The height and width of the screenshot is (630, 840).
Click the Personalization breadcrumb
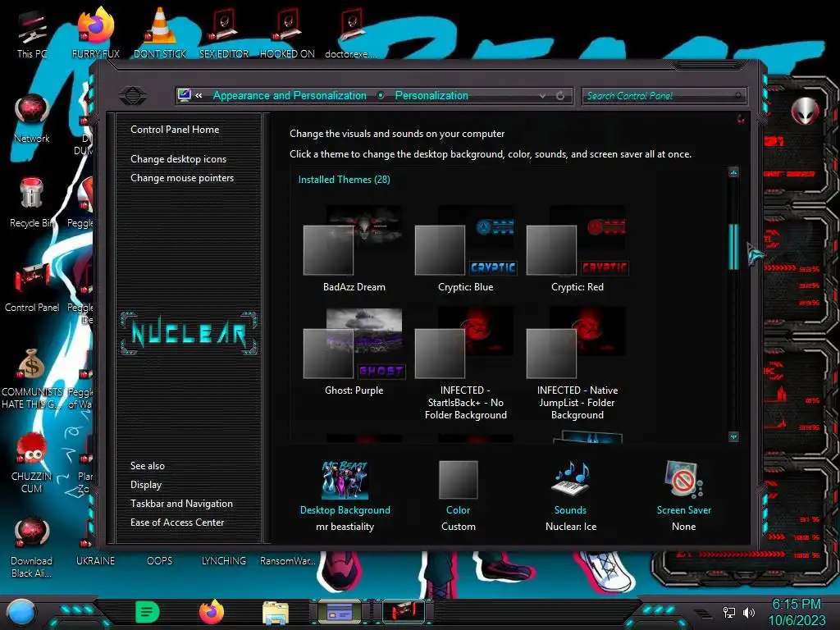coord(431,95)
